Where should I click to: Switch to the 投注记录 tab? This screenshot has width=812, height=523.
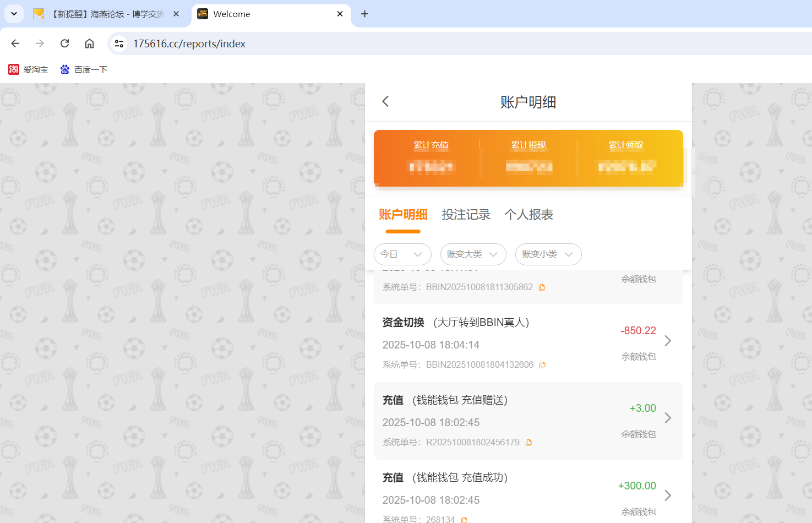click(x=466, y=215)
